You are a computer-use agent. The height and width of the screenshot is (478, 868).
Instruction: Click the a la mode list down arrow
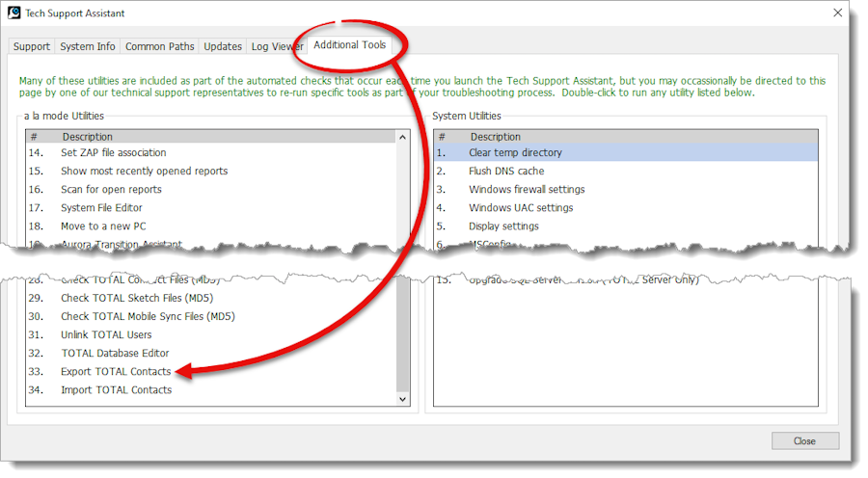click(402, 399)
